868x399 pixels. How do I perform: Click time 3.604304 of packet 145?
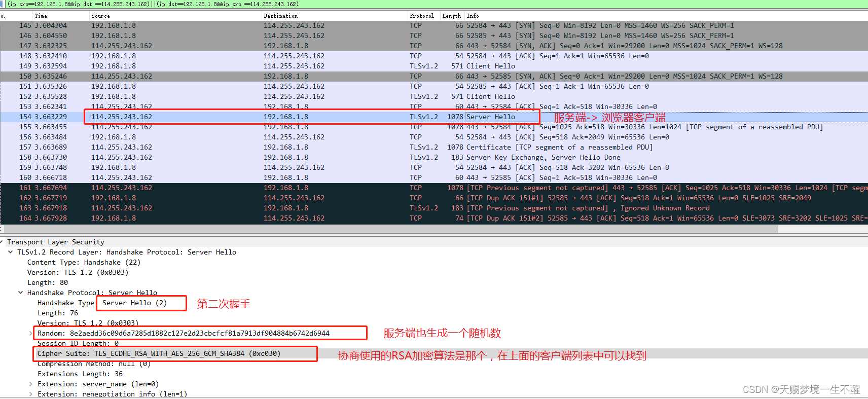51,25
